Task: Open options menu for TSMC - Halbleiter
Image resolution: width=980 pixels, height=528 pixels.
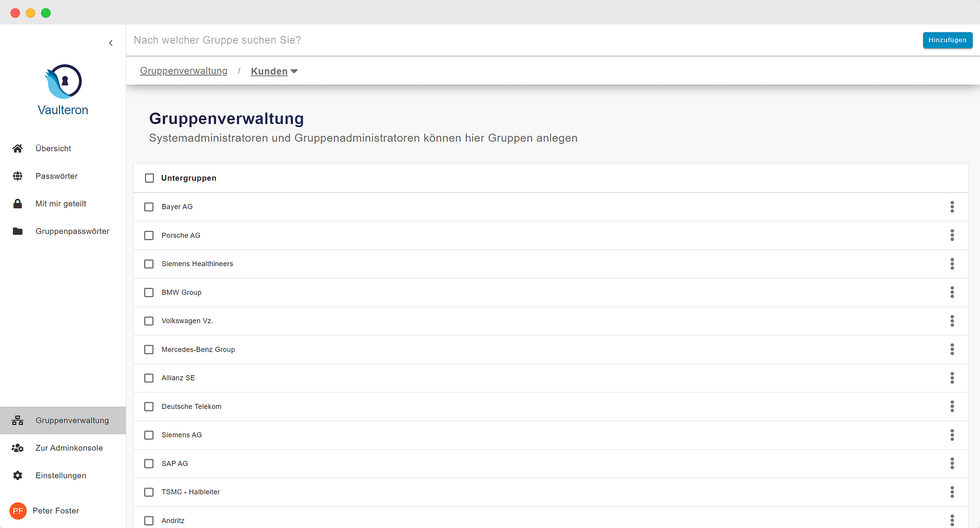Action: (952, 492)
